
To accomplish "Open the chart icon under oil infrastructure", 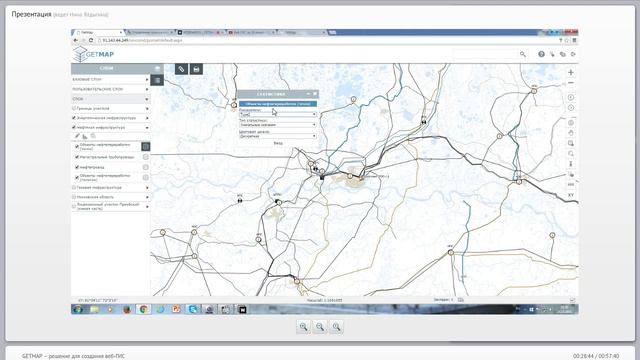I will click(85, 136).
